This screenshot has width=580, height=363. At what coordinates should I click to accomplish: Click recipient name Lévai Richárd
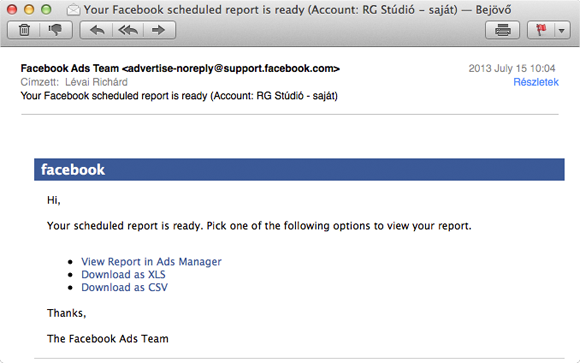(96, 82)
